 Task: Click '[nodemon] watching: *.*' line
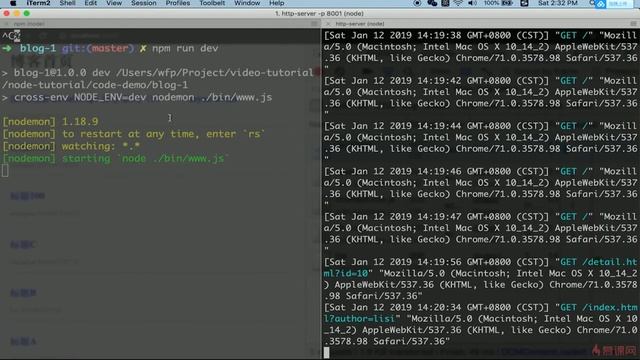[x=71, y=146]
